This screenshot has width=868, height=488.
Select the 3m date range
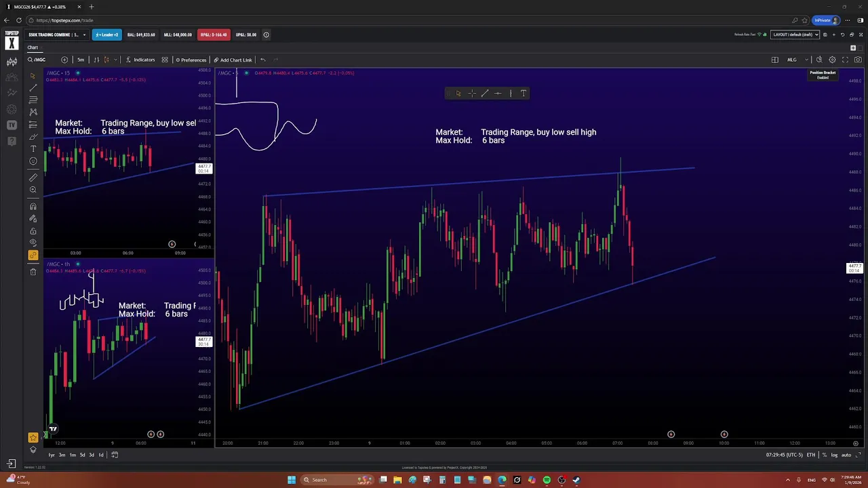coord(62,455)
